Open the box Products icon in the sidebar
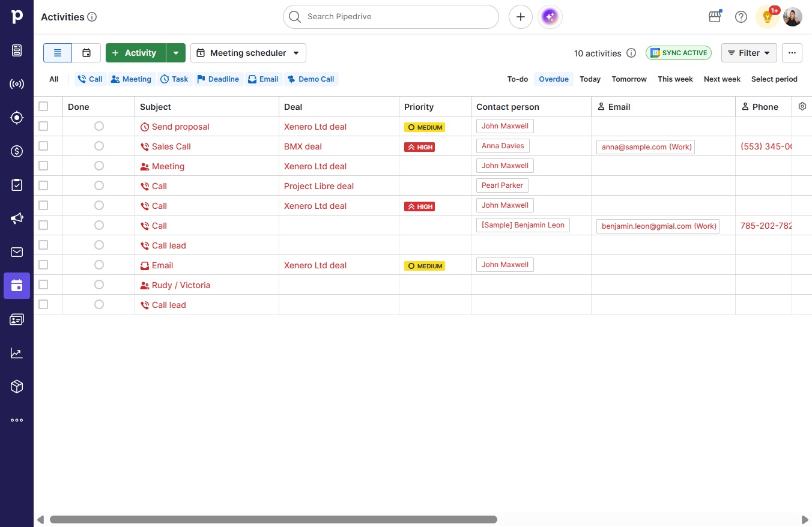Screen dimensions: 812x527 (17, 387)
